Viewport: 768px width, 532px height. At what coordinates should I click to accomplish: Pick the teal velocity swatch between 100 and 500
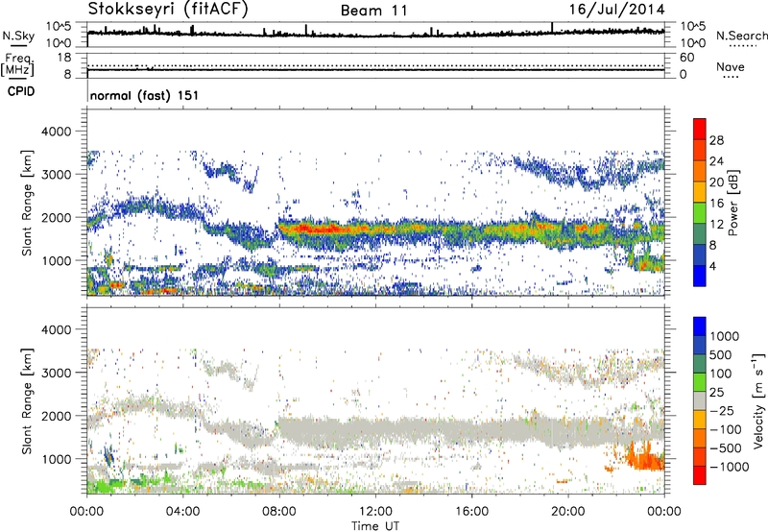pos(700,365)
